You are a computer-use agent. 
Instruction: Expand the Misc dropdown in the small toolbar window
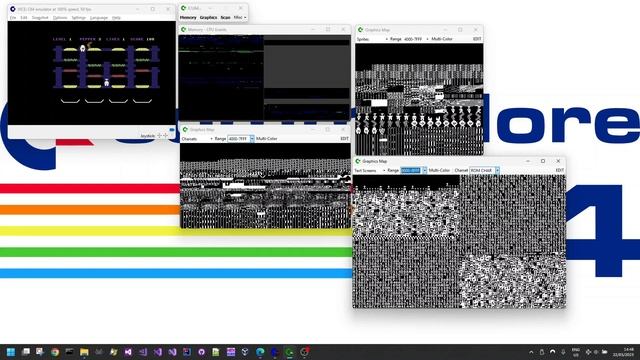240,18
